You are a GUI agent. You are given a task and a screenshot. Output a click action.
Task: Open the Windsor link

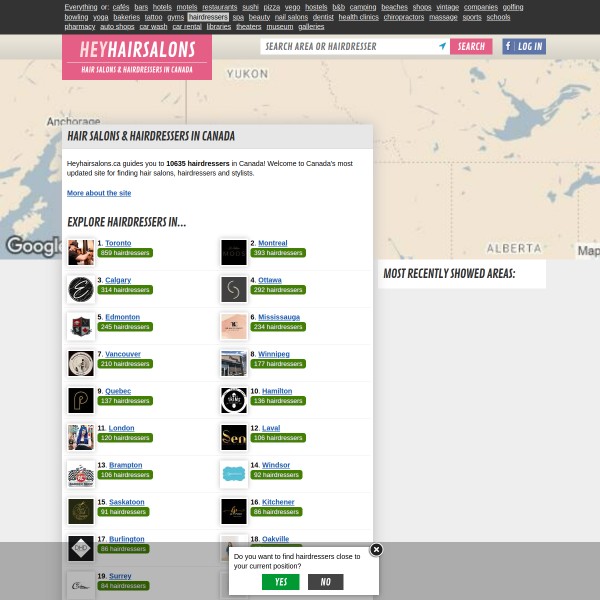tap(276, 465)
